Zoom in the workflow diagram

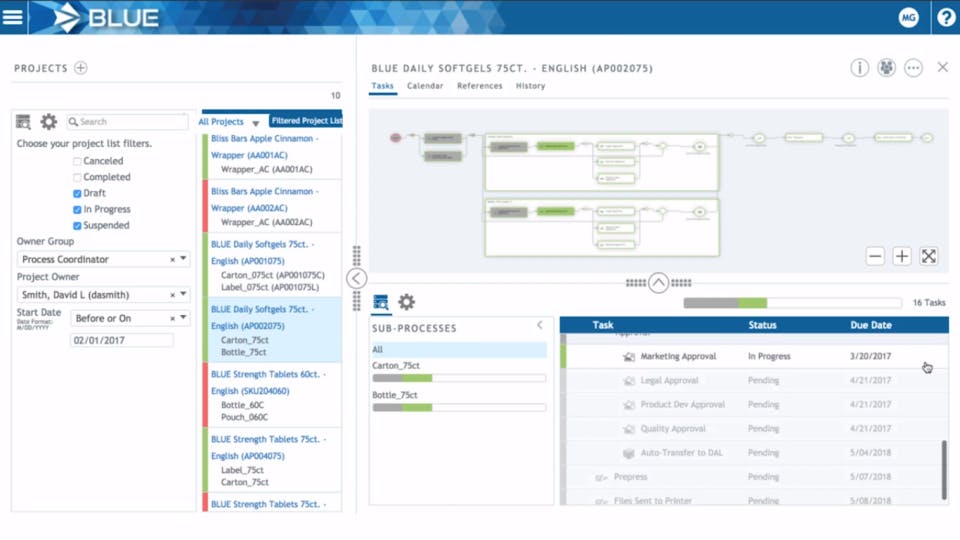click(x=902, y=256)
